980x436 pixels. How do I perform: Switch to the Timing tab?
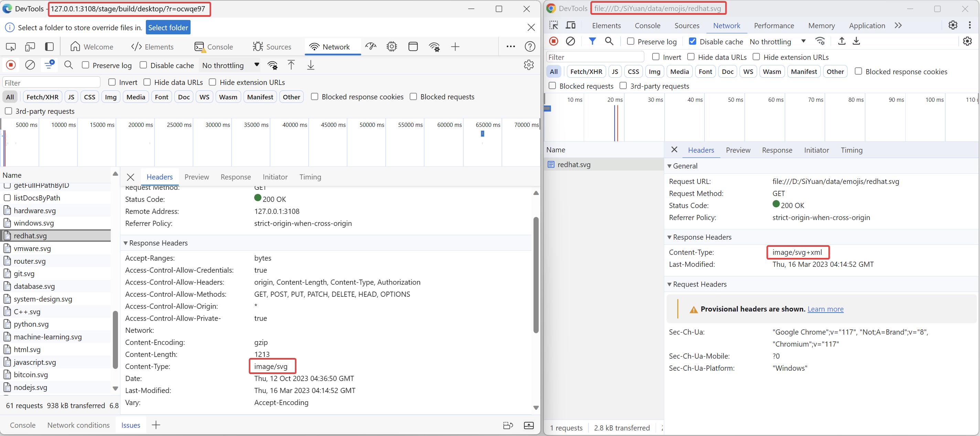click(x=852, y=150)
